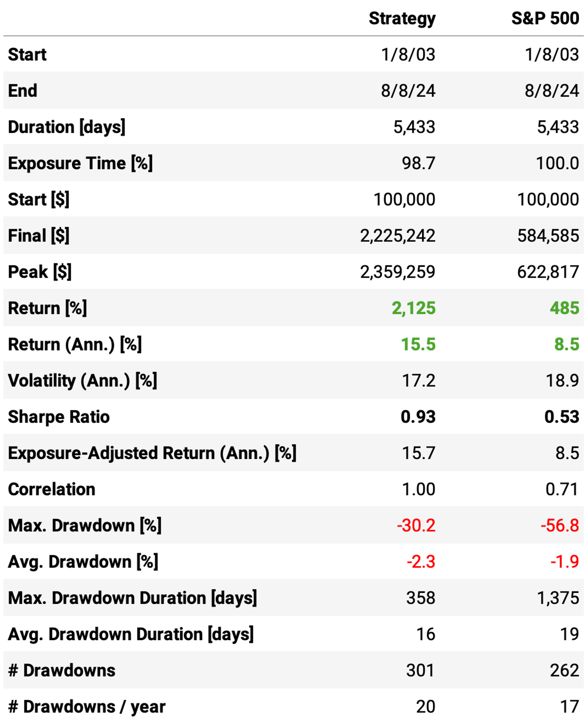Screen dimensions: 587x728
Task: Select the S&P 500 duration value 1,375
Action: click(x=558, y=598)
